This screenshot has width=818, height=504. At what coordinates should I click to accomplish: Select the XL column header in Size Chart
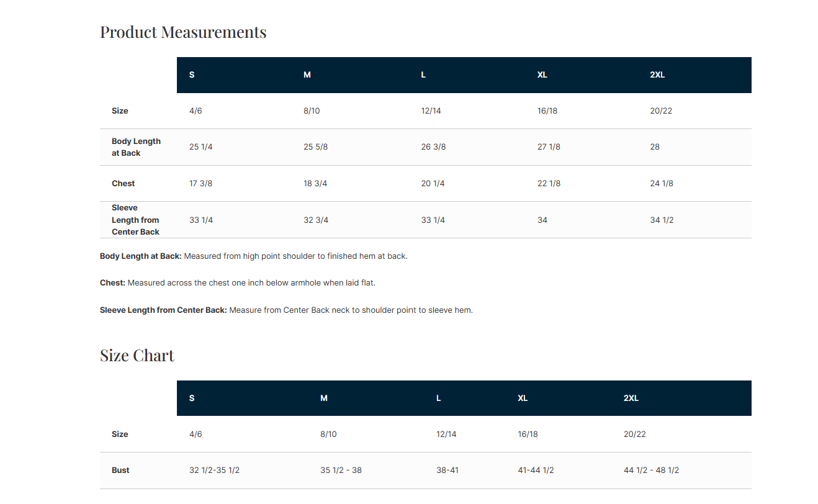click(523, 398)
